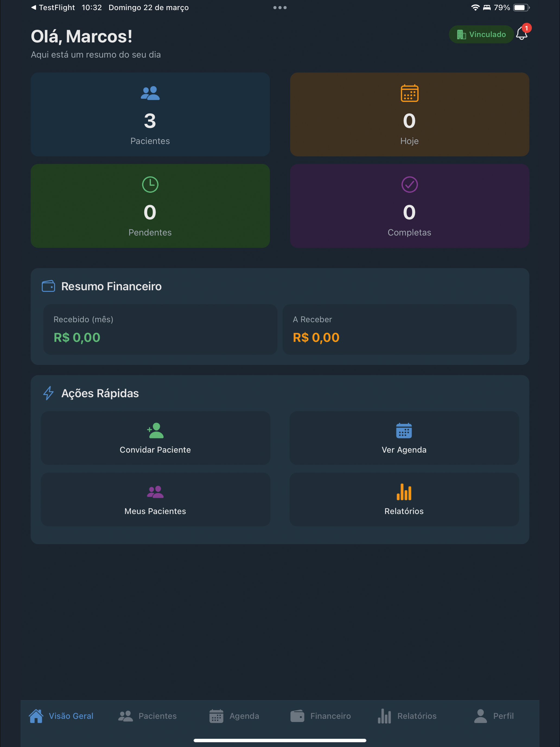Click the house icon in the tab bar
The image size is (560, 747).
pos(36,716)
